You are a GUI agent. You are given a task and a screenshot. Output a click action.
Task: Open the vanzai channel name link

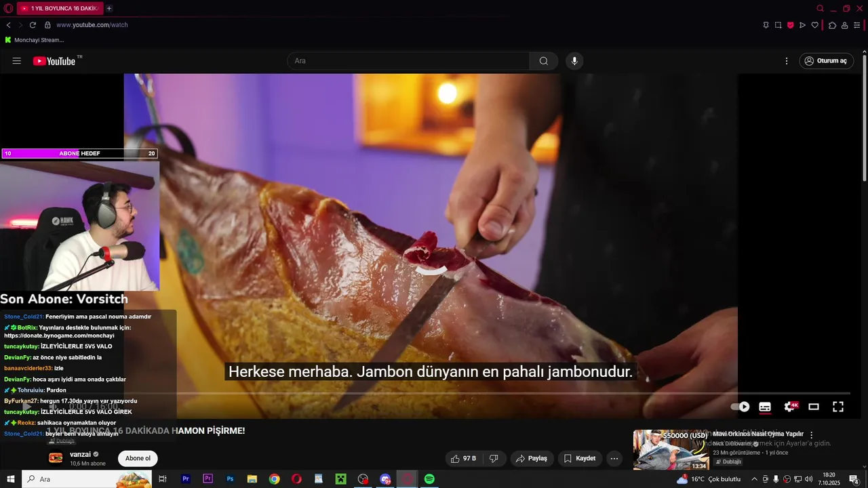80,454
